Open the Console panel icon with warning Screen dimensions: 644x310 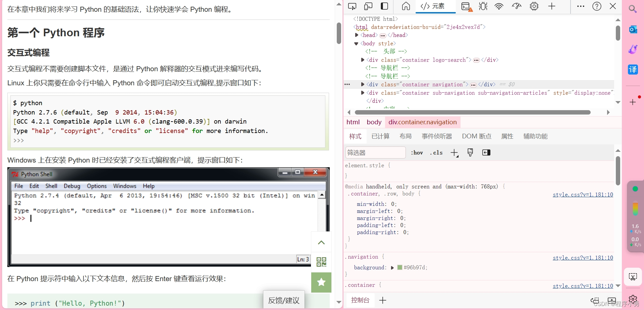(x=467, y=6)
